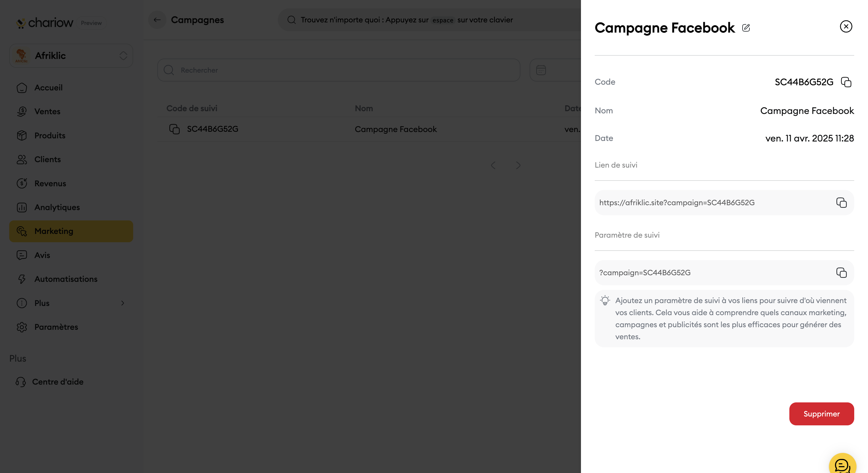The width and height of the screenshot is (868, 473).
Task: Go to previous page of campaigns
Action: click(493, 165)
